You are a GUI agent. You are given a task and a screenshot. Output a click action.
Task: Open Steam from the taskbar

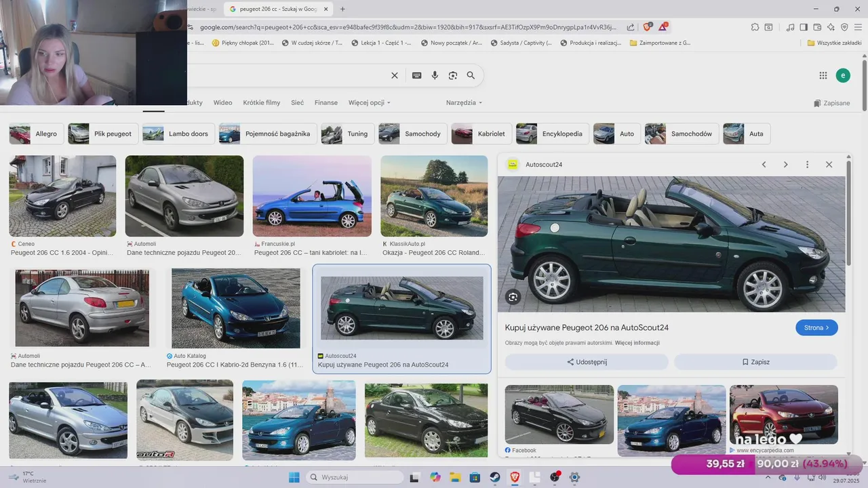pyautogui.click(x=496, y=477)
